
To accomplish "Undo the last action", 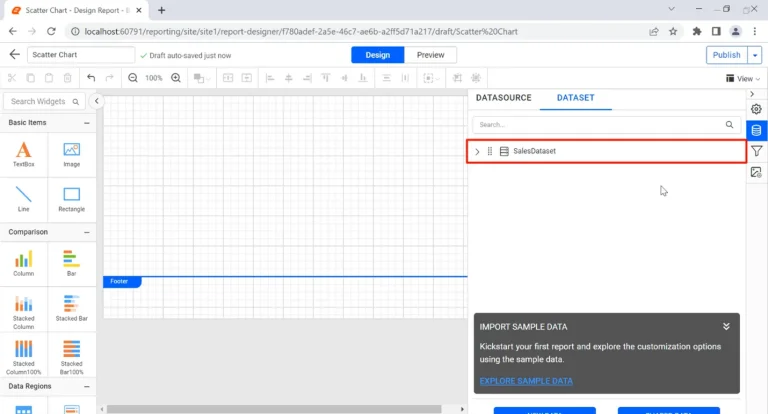I will [x=91, y=78].
